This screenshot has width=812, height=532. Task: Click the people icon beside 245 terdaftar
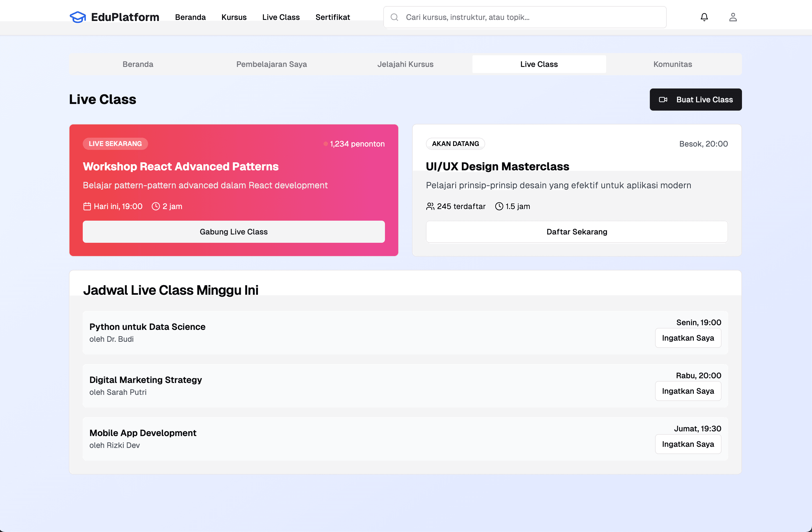[x=430, y=206]
